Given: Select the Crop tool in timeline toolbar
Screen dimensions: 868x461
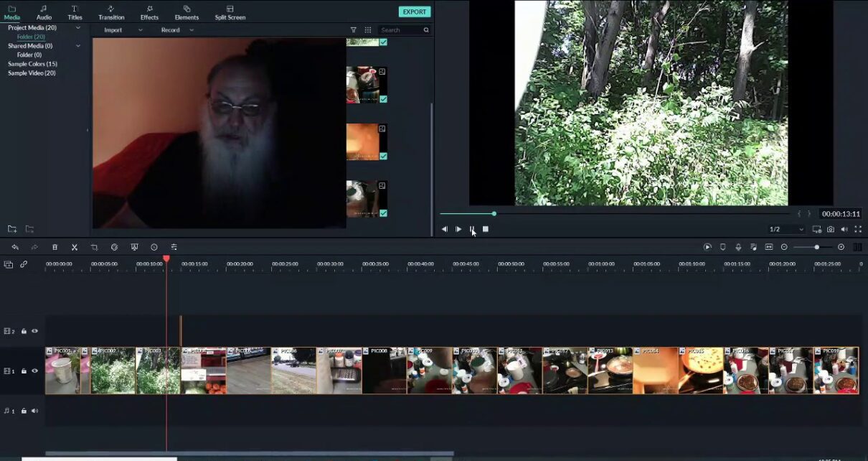Looking at the screenshot, I should pos(94,247).
